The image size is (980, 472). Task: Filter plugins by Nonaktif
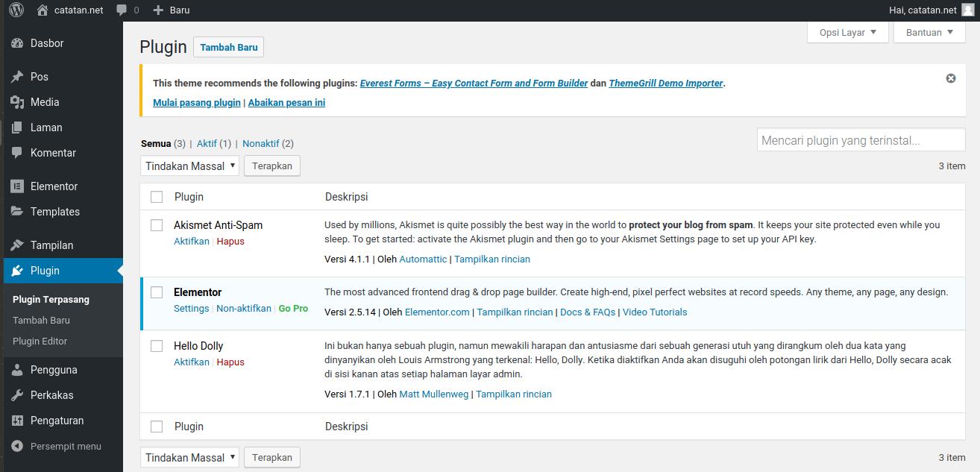(x=262, y=143)
